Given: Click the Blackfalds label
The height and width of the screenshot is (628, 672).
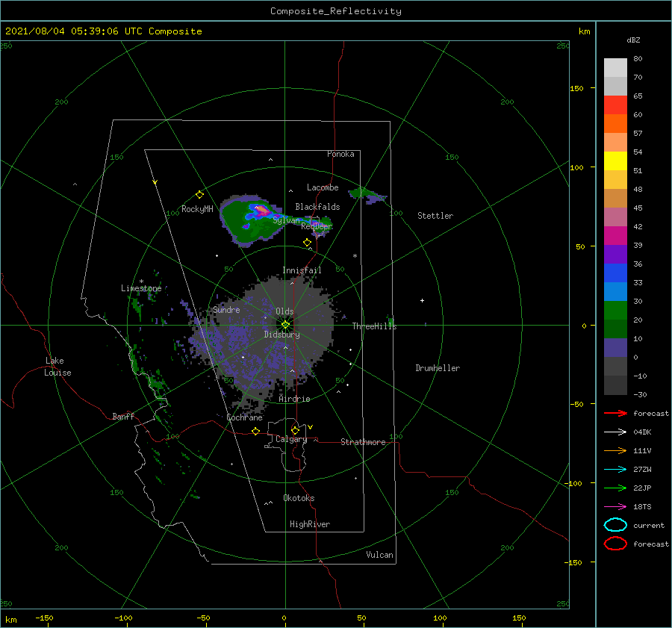Looking at the screenshot, I should point(317,207).
